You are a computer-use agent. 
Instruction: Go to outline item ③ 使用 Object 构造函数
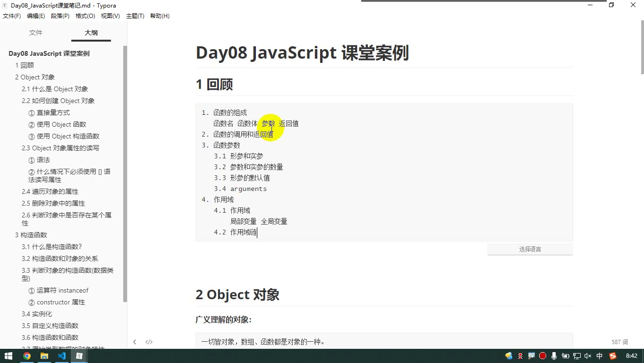(x=64, y=136)
